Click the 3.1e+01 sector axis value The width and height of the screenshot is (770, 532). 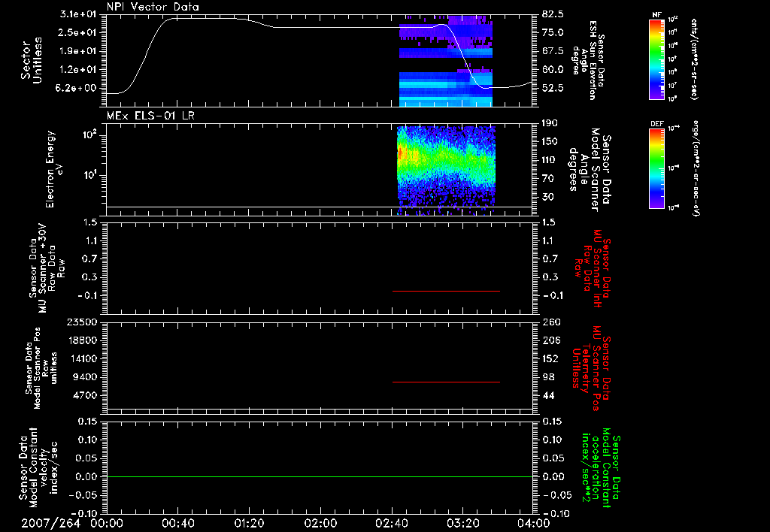tap(77, 14)
